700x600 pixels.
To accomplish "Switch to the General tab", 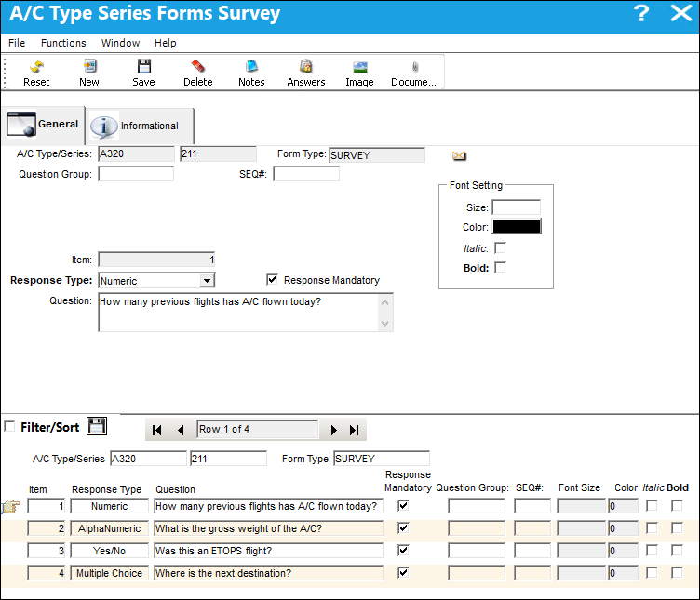I will tap(43, 124).
